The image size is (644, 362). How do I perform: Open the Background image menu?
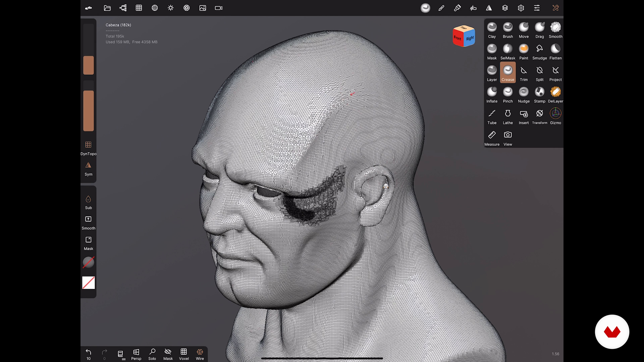pyautogui.click(x=202, y=8)
